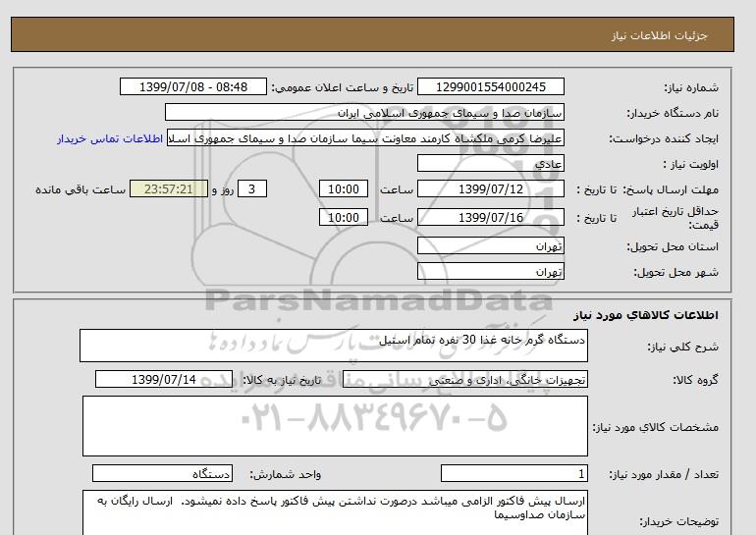Click the اطلاعات کالاهای مورد نیاز section heading
The image size is (756, 535).
(646, 315)
